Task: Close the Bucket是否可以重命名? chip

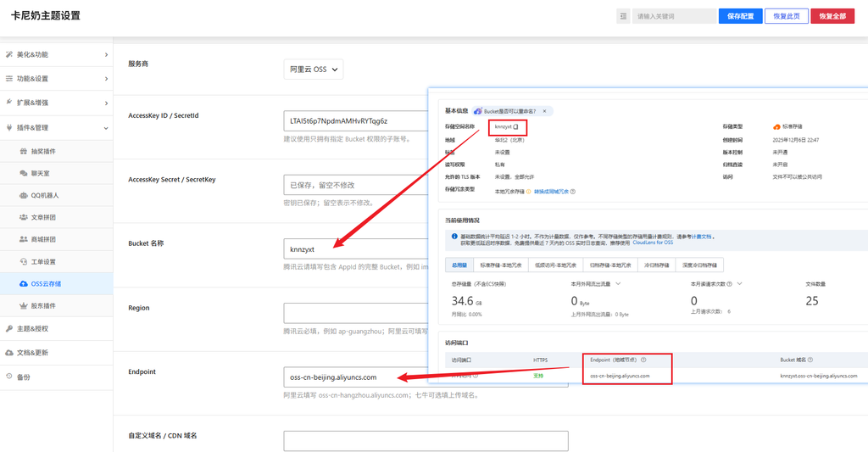Action: 544,111
